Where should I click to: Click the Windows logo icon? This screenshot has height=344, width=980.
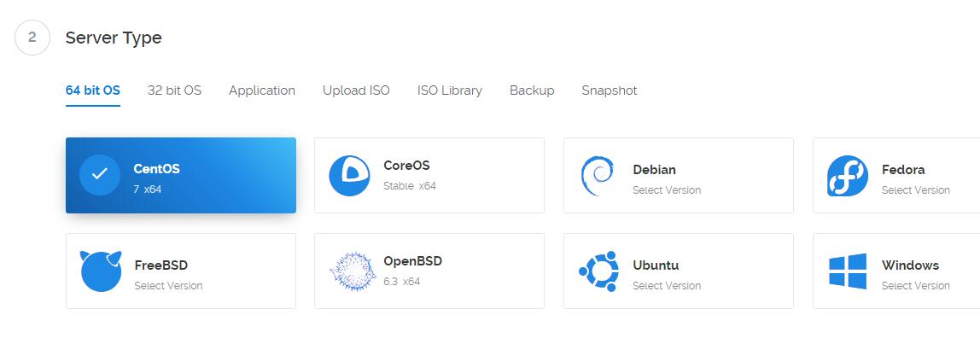pos(848,271)
